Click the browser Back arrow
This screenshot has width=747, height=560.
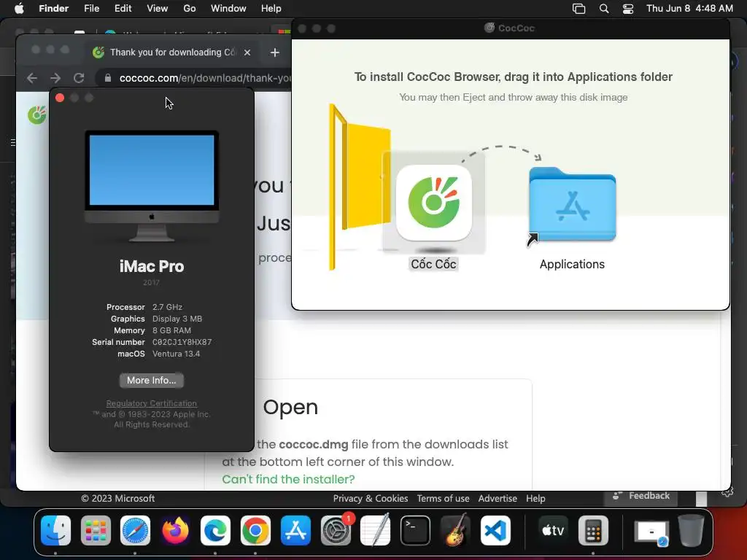pos(32,78)
